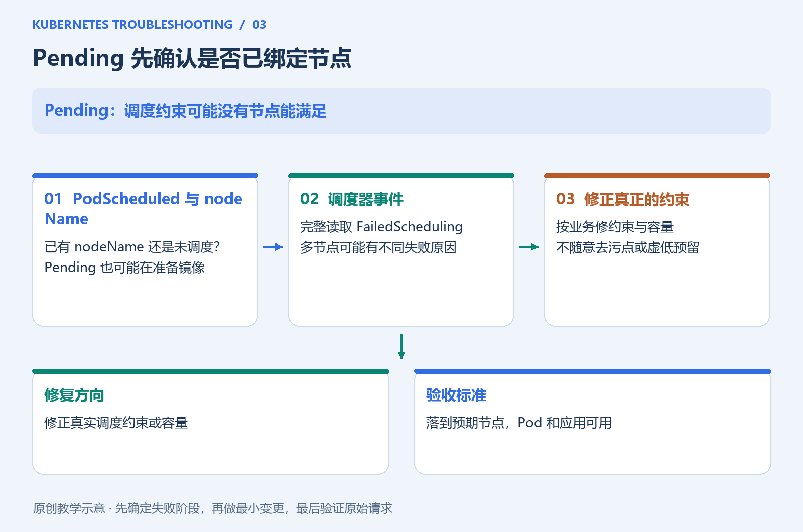The width and height of the screenshot is (803, 532).
Task: Click the text '不随意去污点或虚低预留'
Action: pos(628,247)
